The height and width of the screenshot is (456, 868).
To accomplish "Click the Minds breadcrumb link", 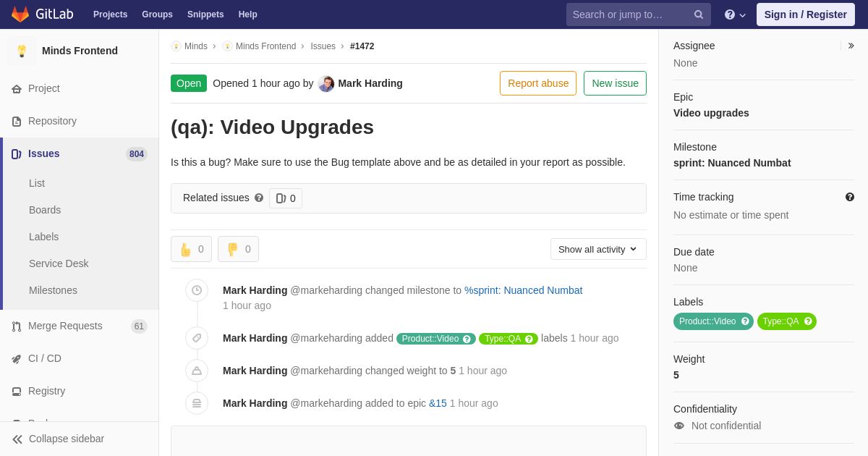I will [196, 46].
